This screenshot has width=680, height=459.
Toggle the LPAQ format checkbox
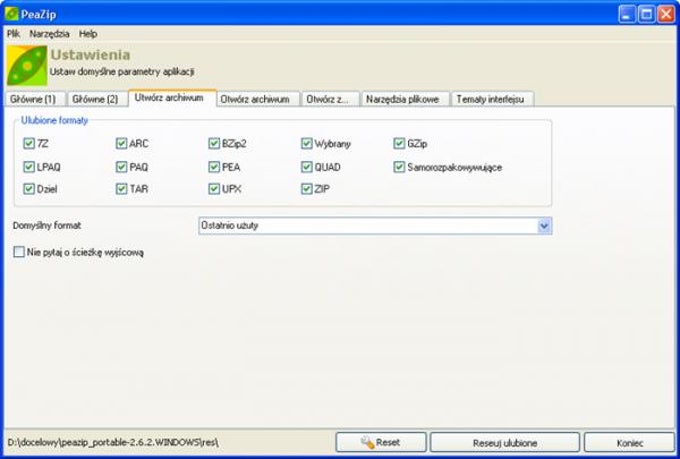click(x=29, y=167)
